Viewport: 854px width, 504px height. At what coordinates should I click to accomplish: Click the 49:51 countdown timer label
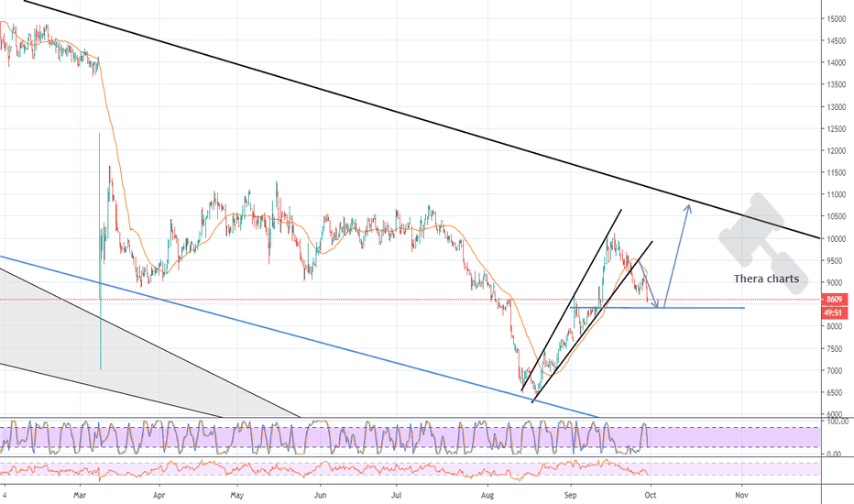tap(834, 313)
